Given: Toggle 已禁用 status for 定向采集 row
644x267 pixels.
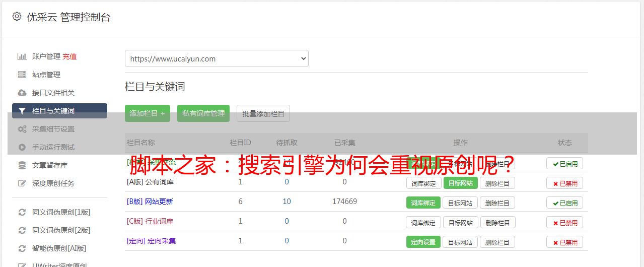Looking at the screenshot, I should click(x=564, y=242).
